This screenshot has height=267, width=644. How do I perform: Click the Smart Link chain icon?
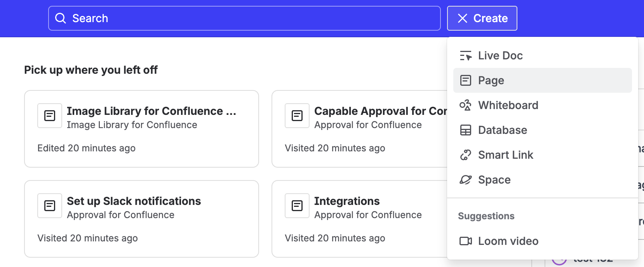coord(465,155)
